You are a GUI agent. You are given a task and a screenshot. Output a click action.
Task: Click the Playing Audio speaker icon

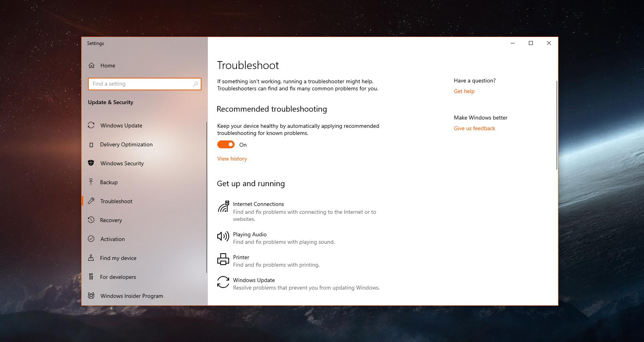pyautogui.click(x=223, y=236)
